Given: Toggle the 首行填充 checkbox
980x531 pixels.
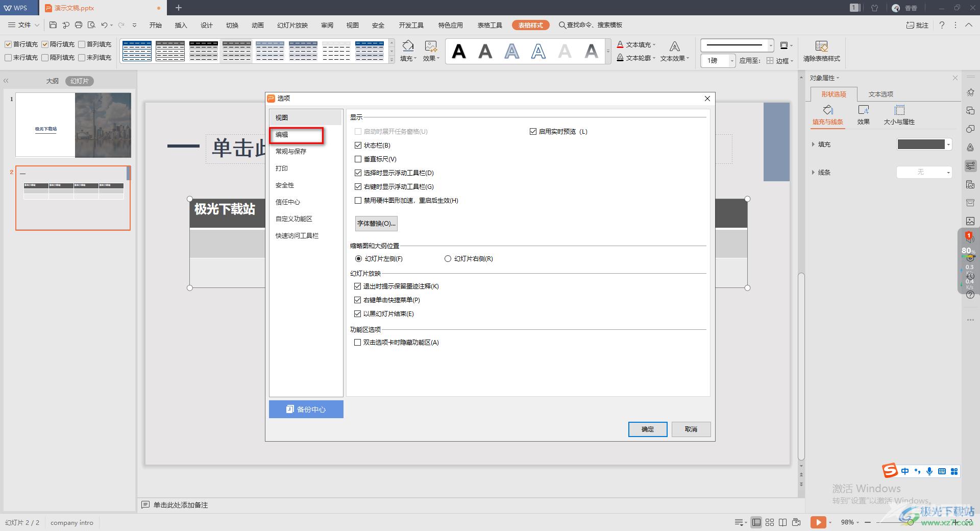Looking at the screenshot, I should click(8, 44).
